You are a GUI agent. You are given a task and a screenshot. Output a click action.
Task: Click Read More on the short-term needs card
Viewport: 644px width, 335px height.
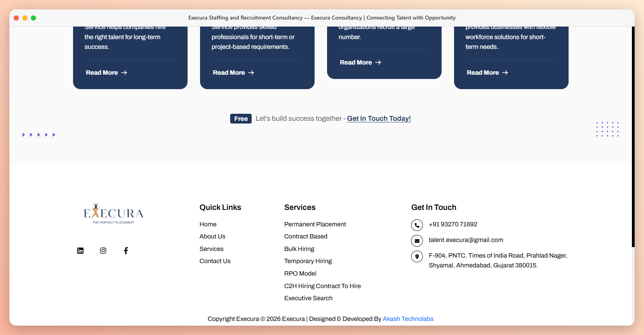click(488, 73)
